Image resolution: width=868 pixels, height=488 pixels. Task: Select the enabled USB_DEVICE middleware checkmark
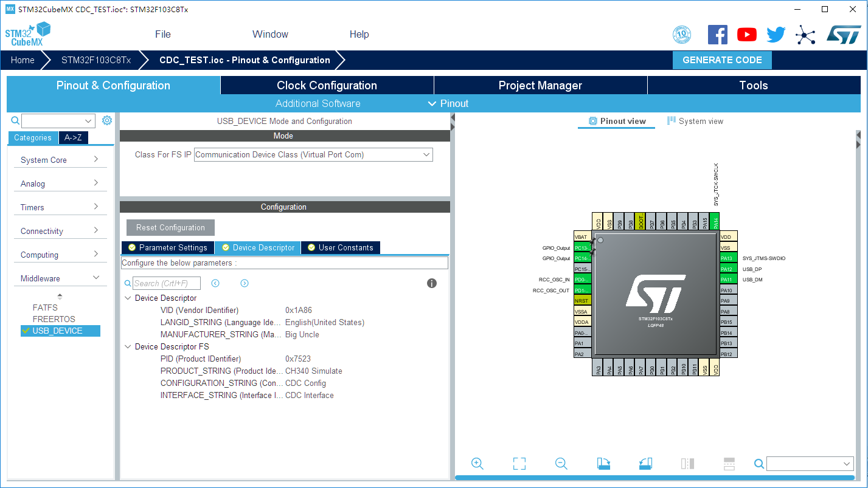pyautogui.click(x=26, y=331)
